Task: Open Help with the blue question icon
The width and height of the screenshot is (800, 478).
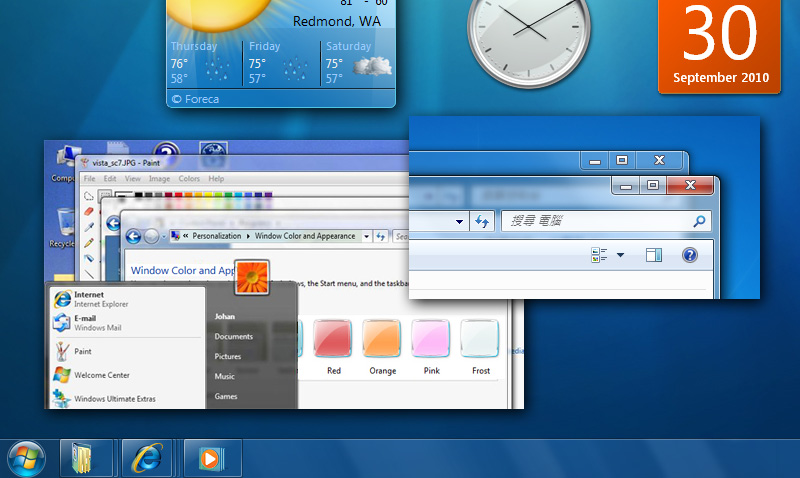Action: (690, 255)
